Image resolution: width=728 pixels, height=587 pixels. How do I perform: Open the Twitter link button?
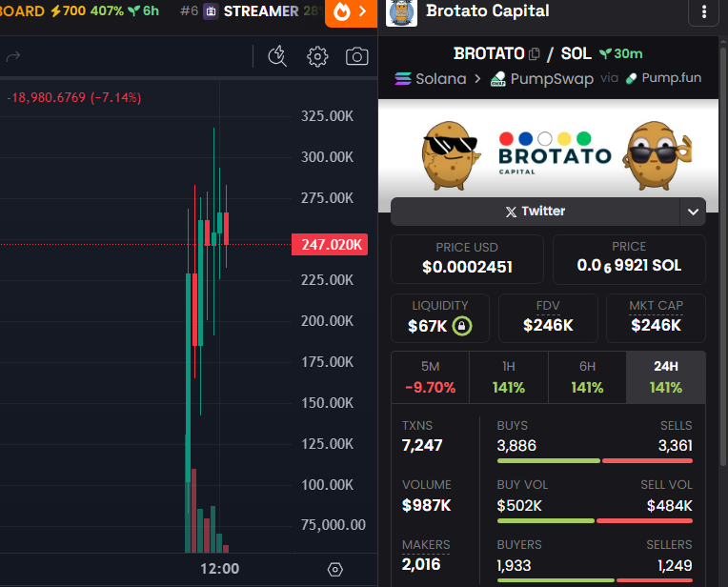(535, 212)
